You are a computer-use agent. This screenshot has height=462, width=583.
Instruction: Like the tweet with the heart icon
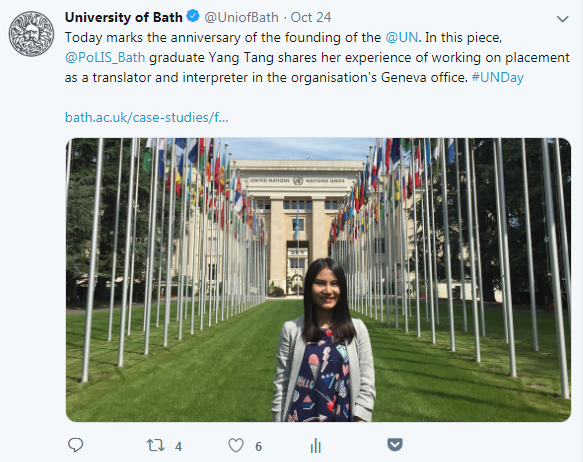(236, 445)
